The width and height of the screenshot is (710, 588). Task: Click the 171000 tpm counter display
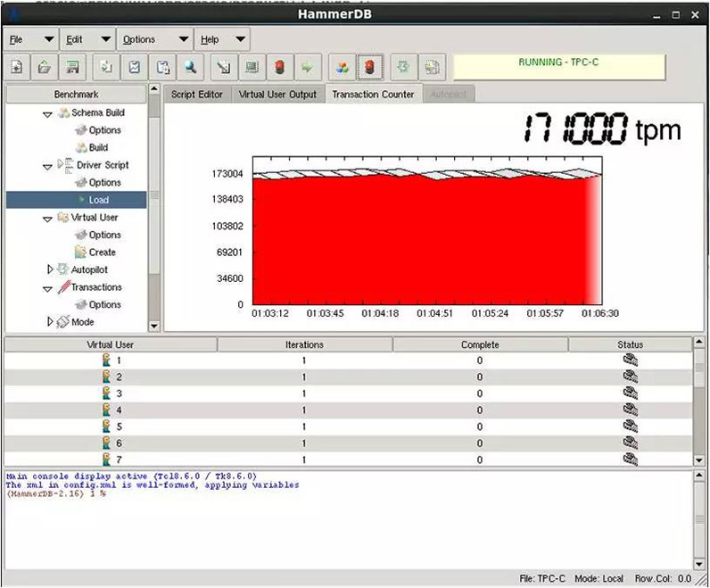coord(601,129)
